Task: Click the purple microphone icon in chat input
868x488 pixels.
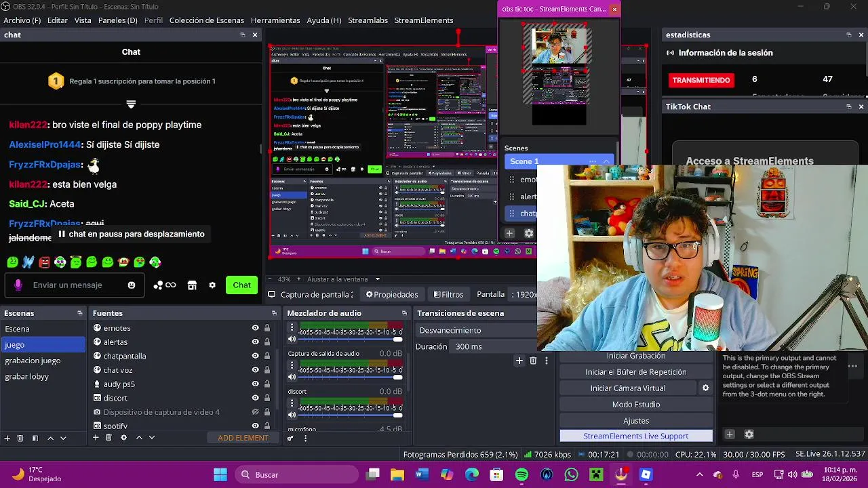Action: [18, 285]
